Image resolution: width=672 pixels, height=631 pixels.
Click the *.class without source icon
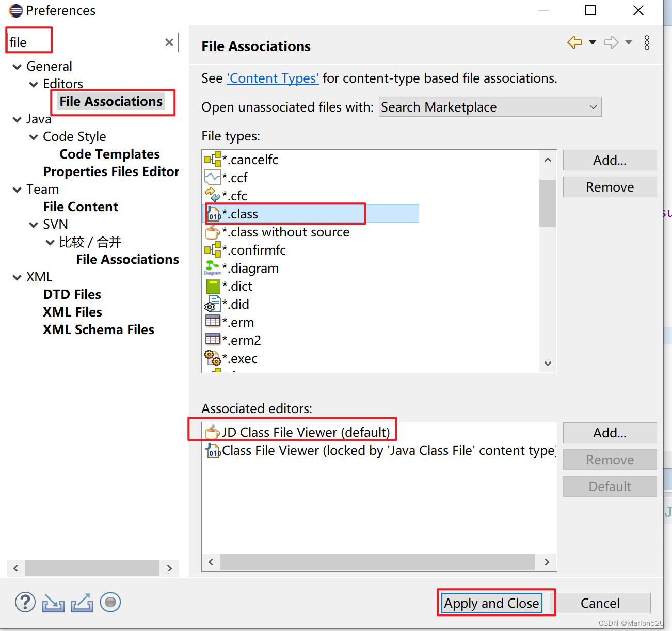(213, 232)
